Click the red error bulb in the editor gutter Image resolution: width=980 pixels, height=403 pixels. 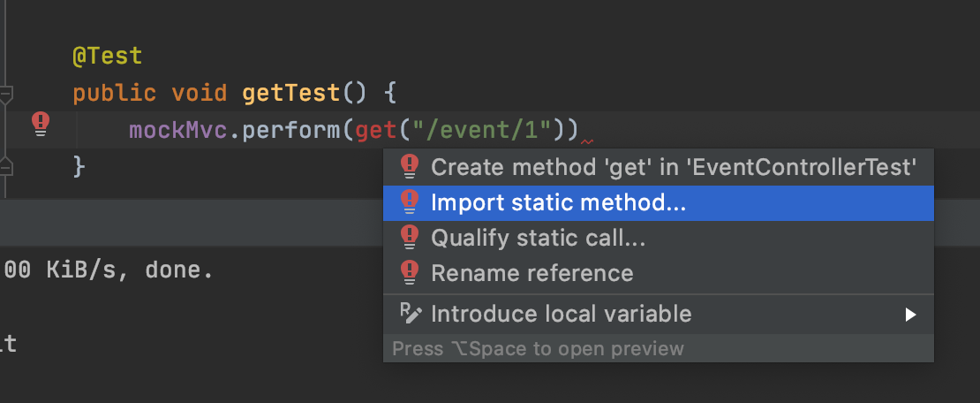(41, 124)
